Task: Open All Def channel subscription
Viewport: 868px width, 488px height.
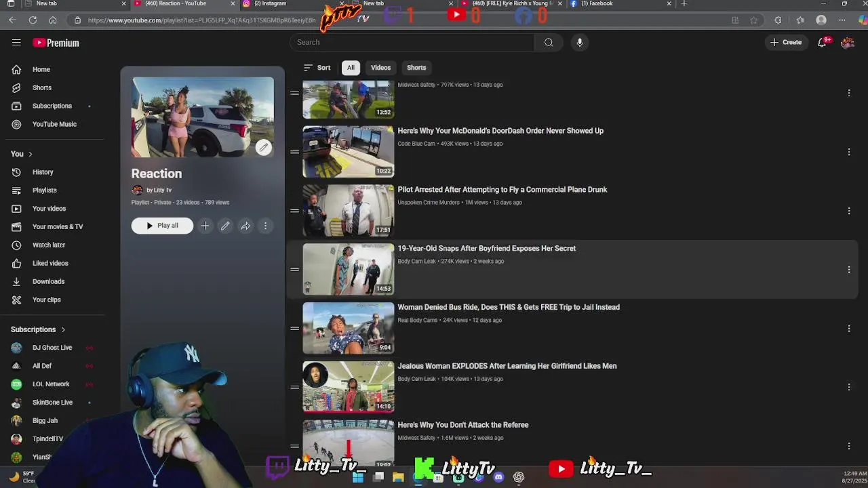Action: click(42, 366)
